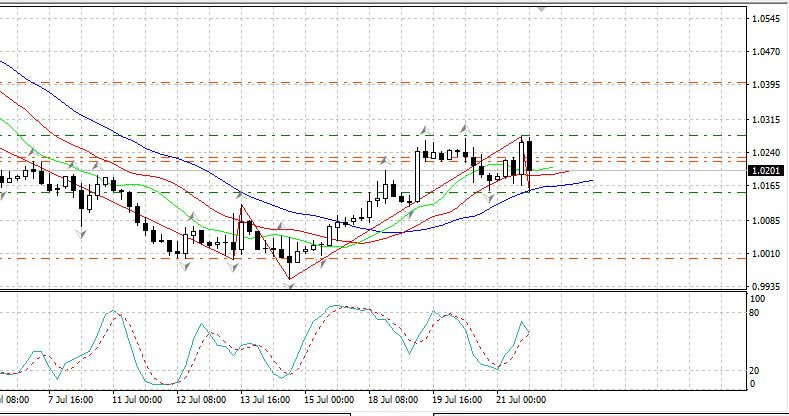The image size is (789, 416).
Task: Select the top red dash-dot line at 1.0395
Action: (x=300, y=82)
